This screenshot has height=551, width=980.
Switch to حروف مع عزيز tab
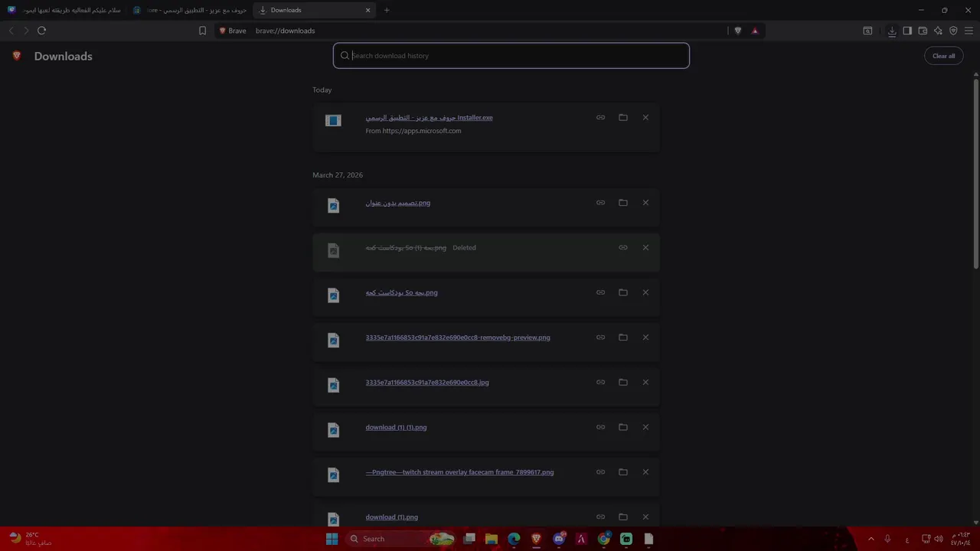tap(190, 10)
